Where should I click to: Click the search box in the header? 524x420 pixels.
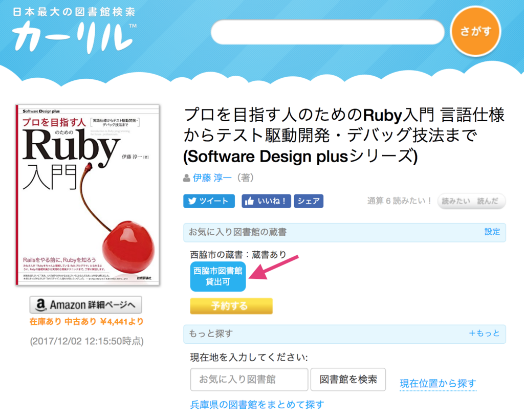tap(327, 32)
